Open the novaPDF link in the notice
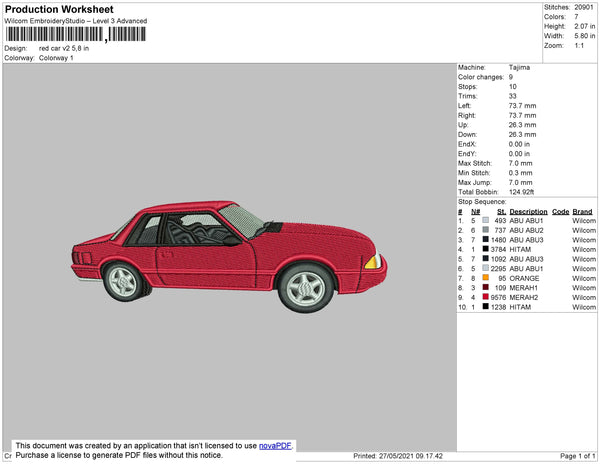Screen dimensions: 600x464 click(277, 445)
